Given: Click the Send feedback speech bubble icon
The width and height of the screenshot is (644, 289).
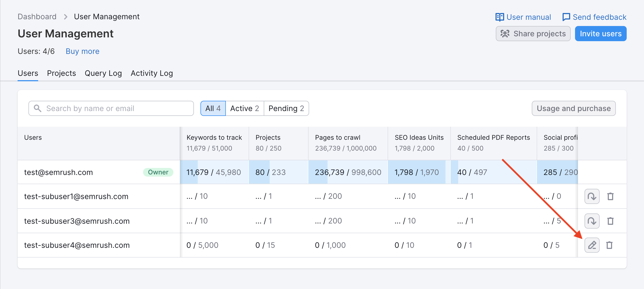Looking at the screenshot, I should (566, 17).
